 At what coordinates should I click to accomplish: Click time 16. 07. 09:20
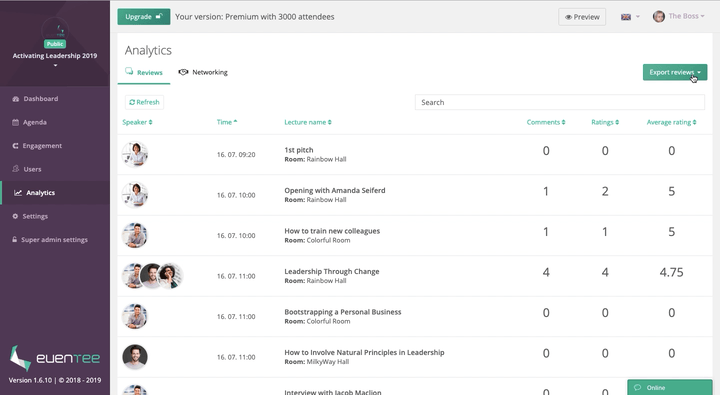[x=236, y=155]
